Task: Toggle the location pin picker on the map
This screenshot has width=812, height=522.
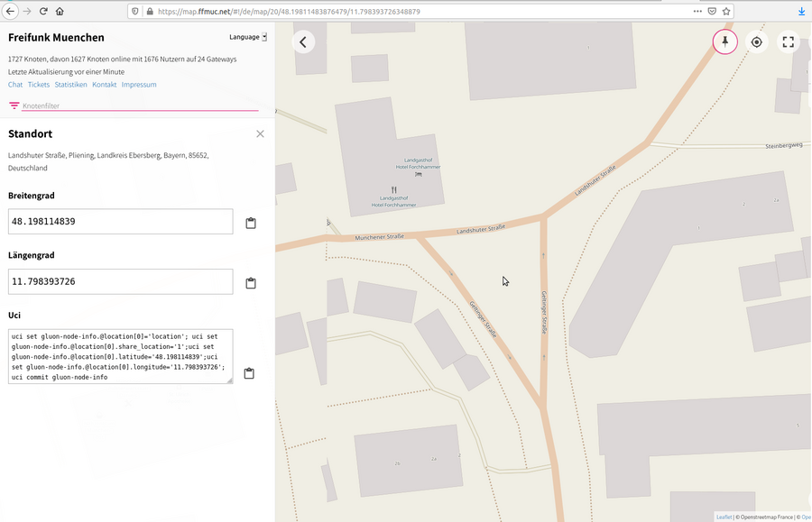Action: click(725, 41)
